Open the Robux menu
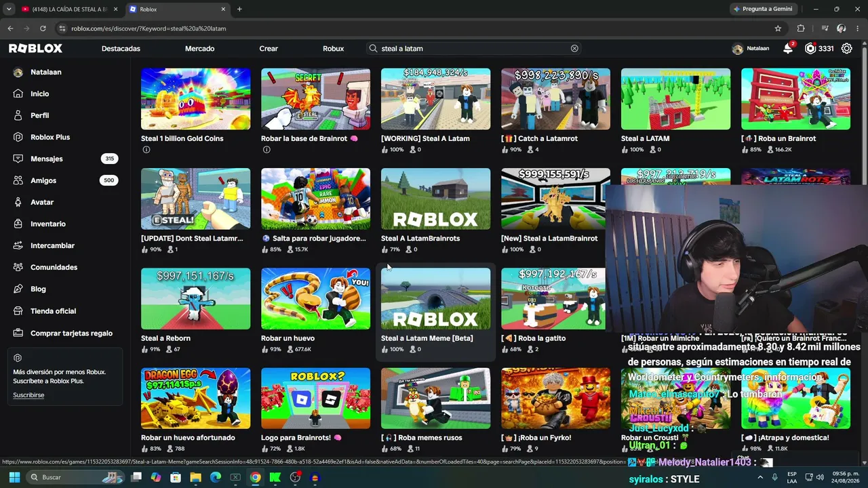This screenshot has height=488, width=868. coord(333,49)
